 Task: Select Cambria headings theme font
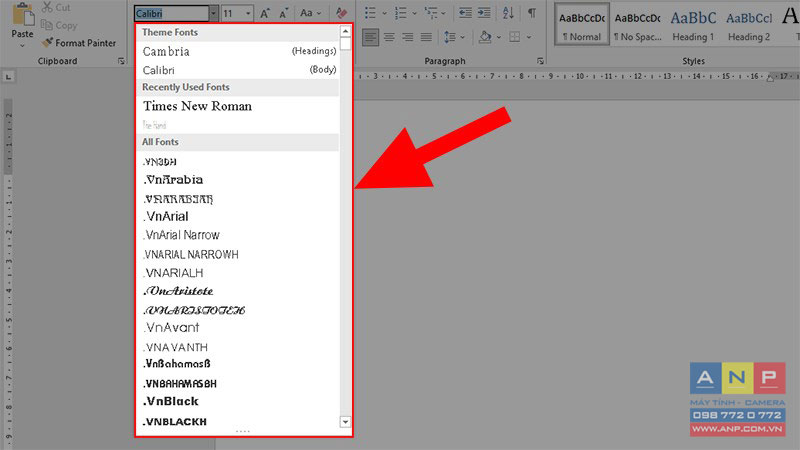point(238,51)
